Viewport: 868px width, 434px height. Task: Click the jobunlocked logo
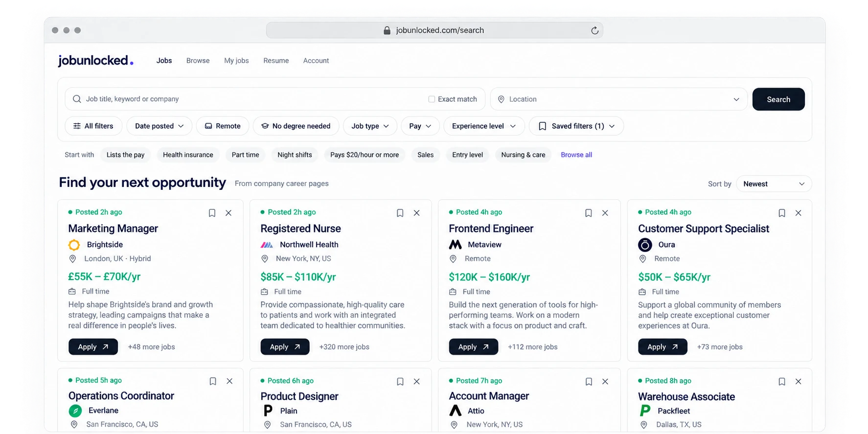point(96,60)
